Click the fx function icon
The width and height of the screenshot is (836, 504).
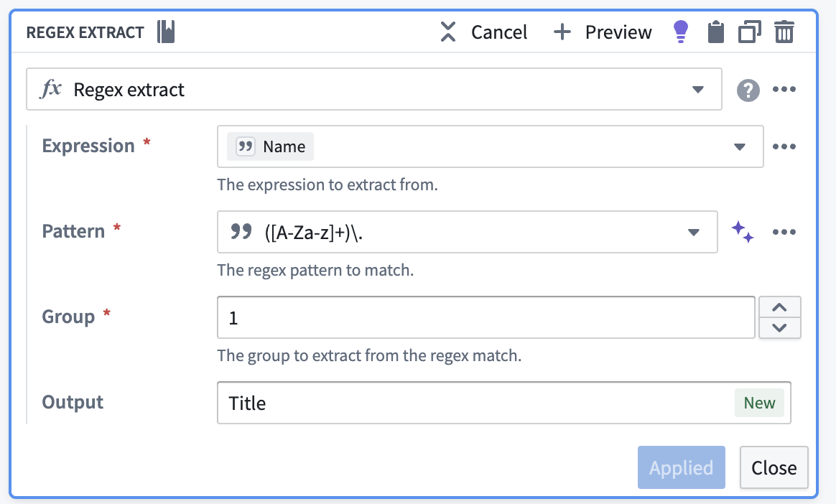[x=51, y=88]
